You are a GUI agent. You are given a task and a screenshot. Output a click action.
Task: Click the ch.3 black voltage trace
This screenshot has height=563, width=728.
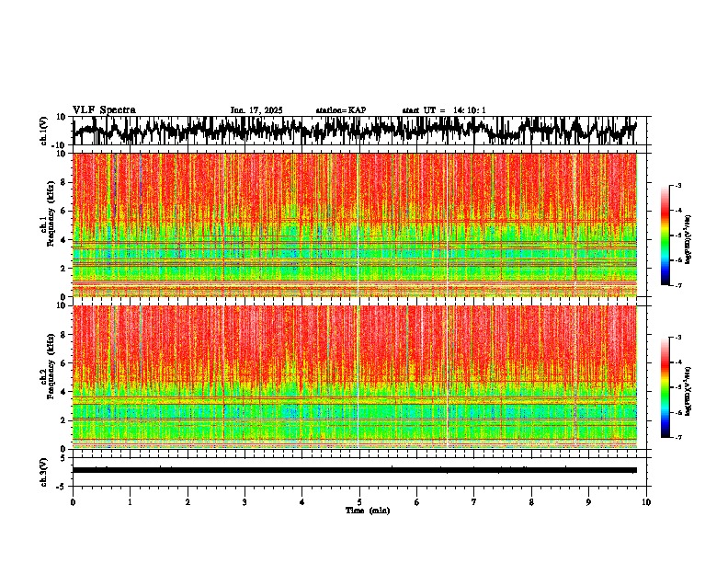[355, 470]
